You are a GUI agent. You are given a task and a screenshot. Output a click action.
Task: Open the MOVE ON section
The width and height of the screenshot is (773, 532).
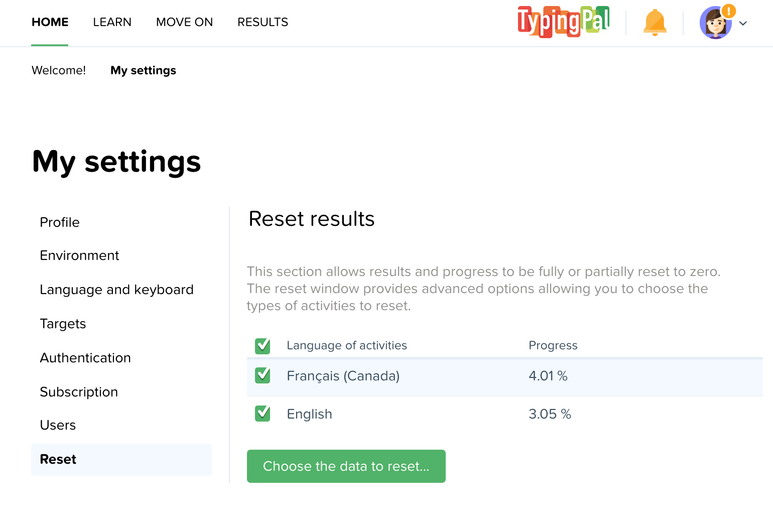click(184, 22)
